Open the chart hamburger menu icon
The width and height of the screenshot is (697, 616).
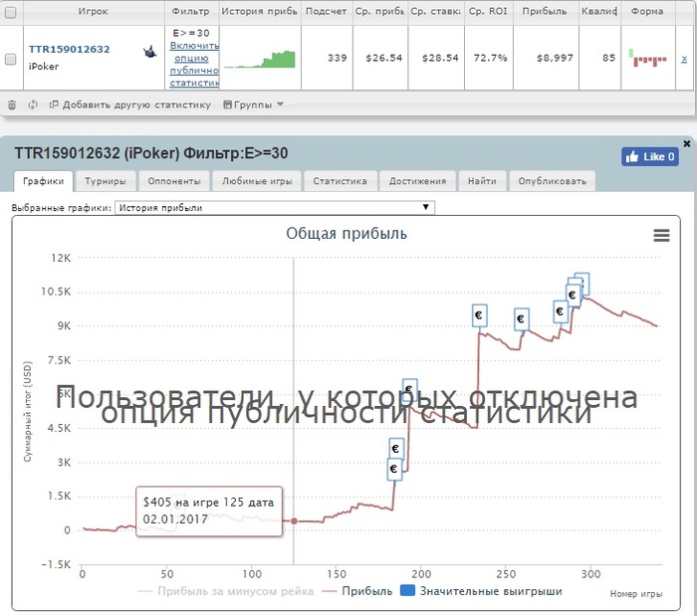661,236
